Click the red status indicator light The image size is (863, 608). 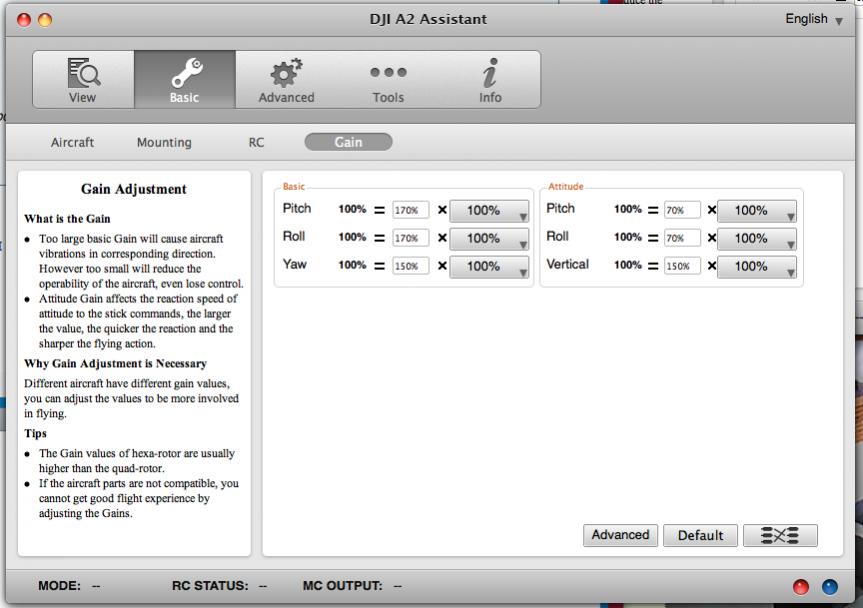click(801, 588)
